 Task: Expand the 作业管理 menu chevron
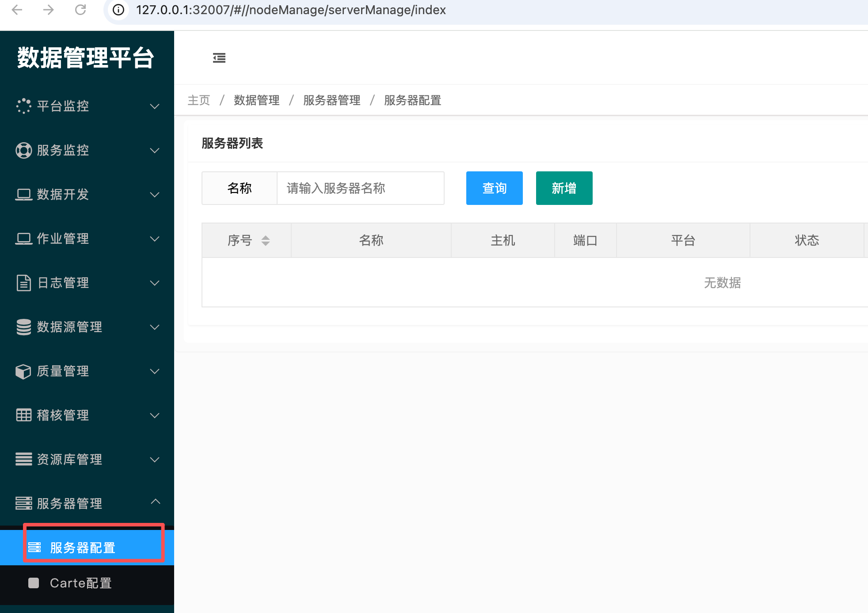click(155, 238)
